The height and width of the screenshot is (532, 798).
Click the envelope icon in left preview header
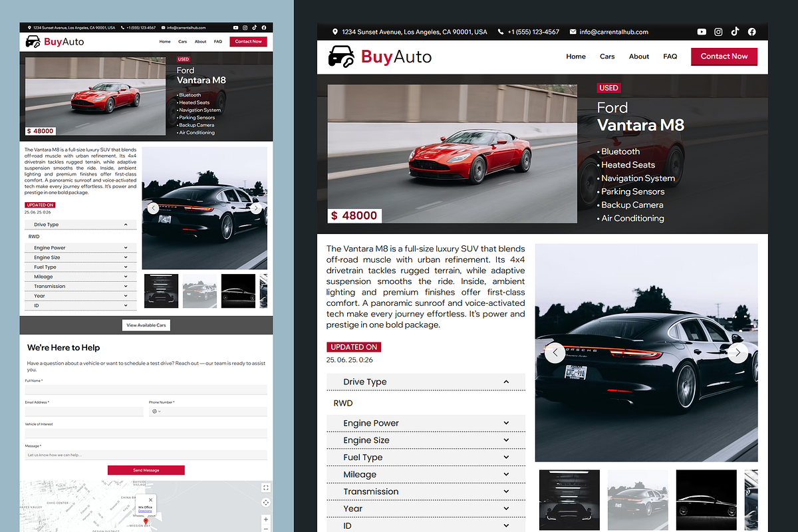pyautogui.click(x=164, y=28)
